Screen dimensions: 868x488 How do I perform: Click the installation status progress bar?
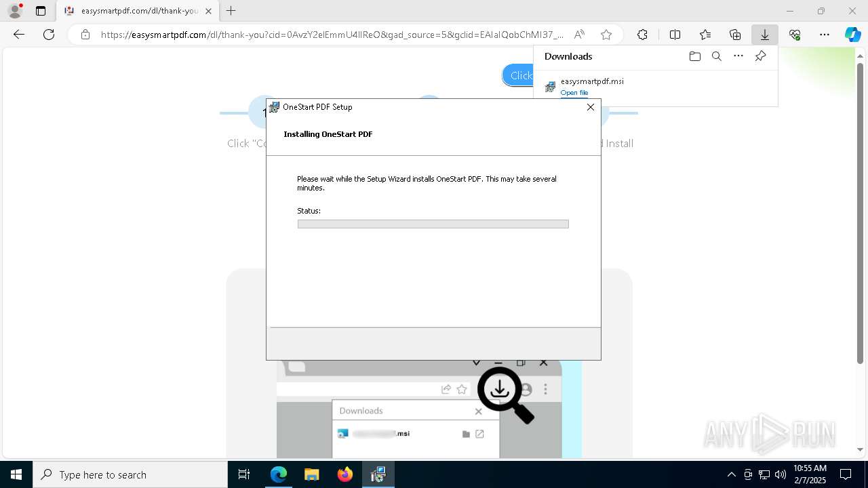[x=433, y=224]
